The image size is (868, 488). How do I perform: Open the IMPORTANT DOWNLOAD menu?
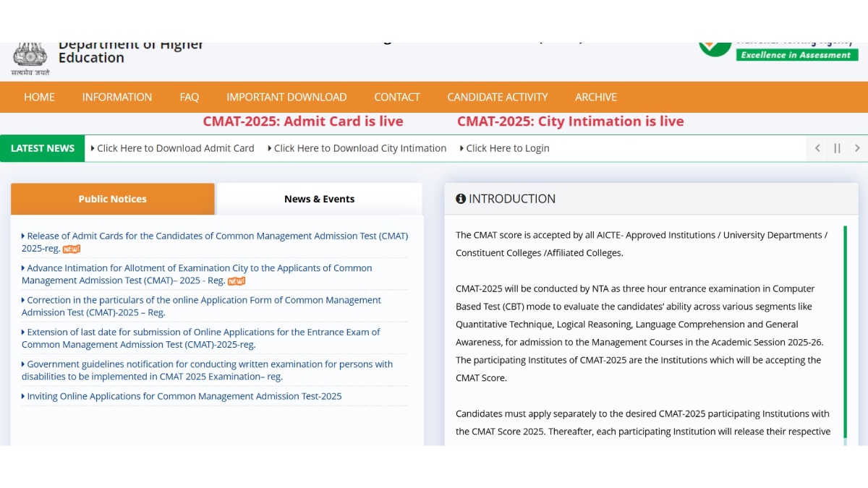click(286, 97)
